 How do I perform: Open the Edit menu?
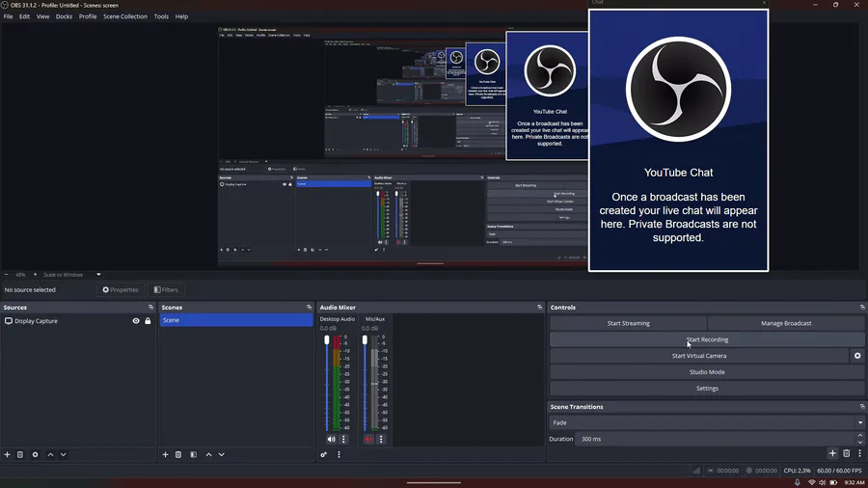pyautogui.click(x=24, y=16)
